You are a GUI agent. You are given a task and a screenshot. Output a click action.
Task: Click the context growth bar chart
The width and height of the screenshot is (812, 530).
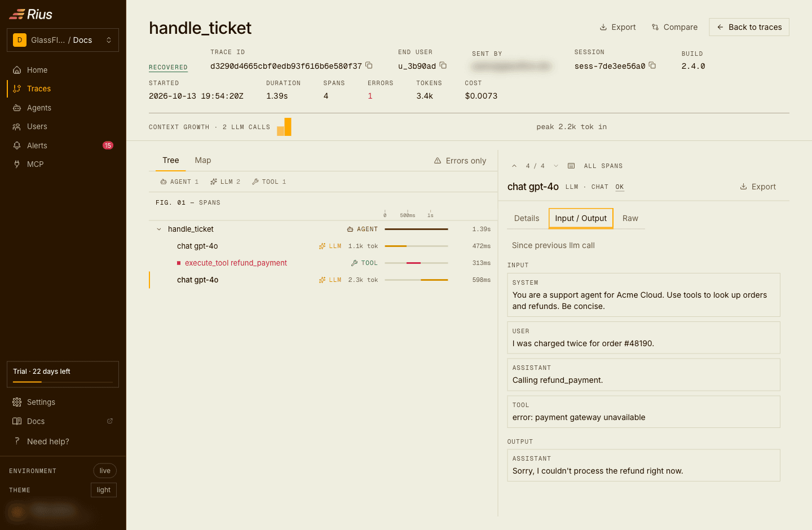click(x=284, y=127)
